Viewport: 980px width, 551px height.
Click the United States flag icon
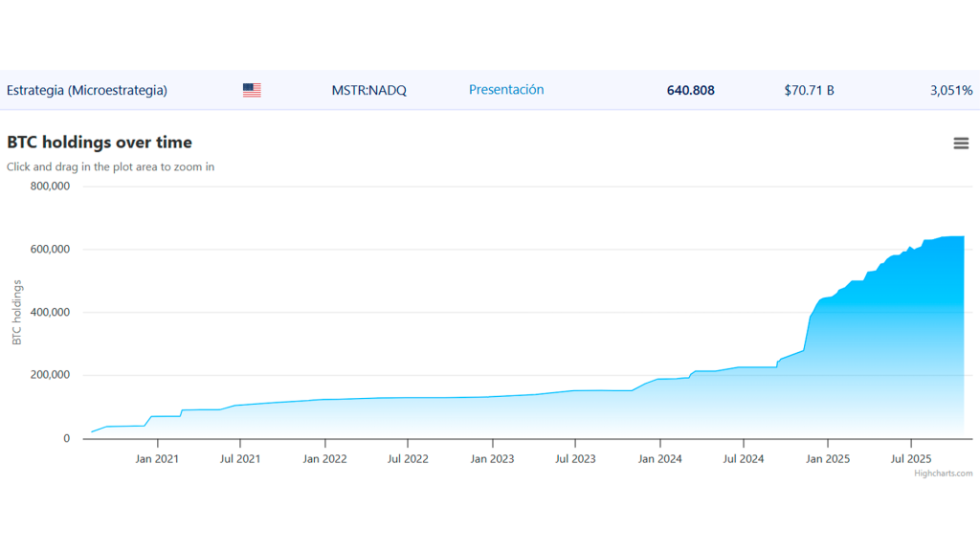(252, 90)
